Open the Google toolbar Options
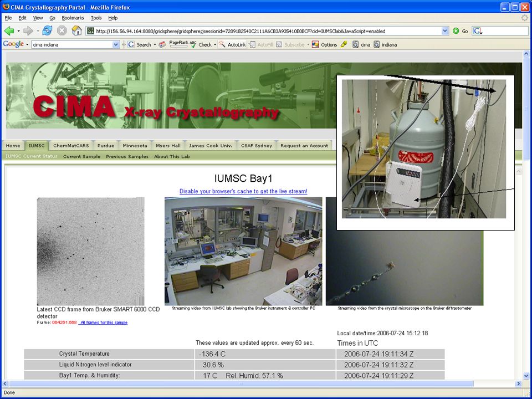This screenshot has width=532, height=399. (x=324, y=44)
